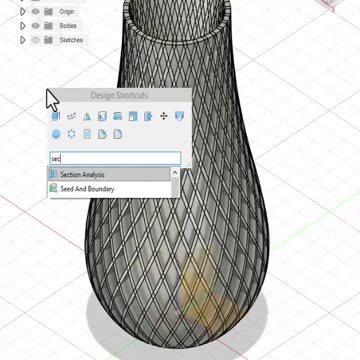360x360 pixels.
Task: Click the mirror triangle icon in Design Shortcuts
Action: point(87,116)
